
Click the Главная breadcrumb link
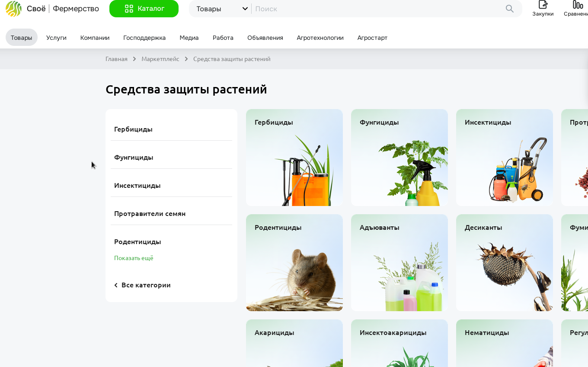(116, 59)
